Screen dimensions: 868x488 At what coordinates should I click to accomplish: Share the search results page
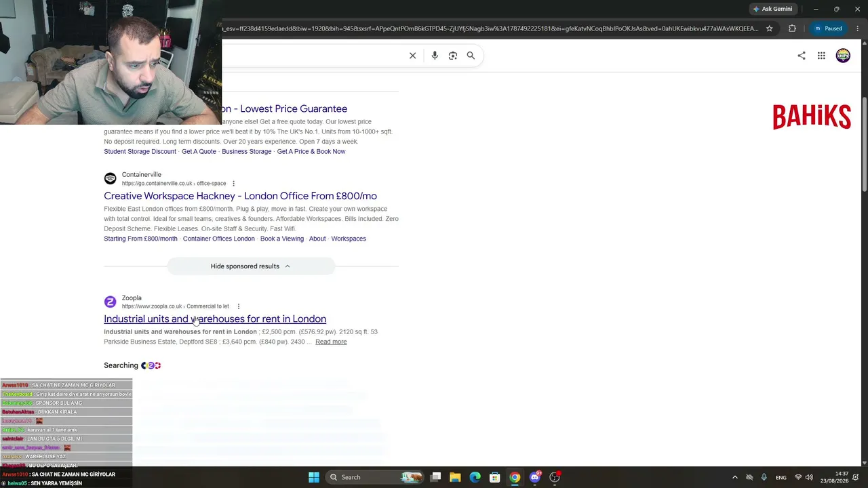coord(802,56)
